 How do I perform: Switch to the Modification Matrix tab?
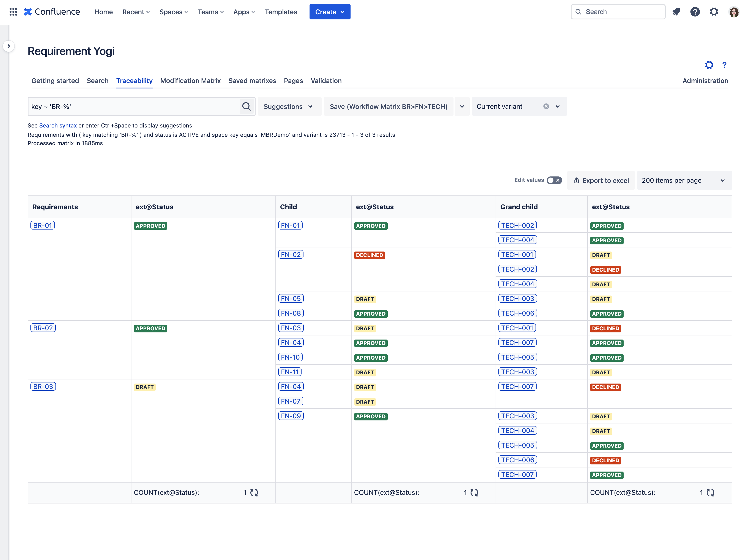click(x=190, y=81)
